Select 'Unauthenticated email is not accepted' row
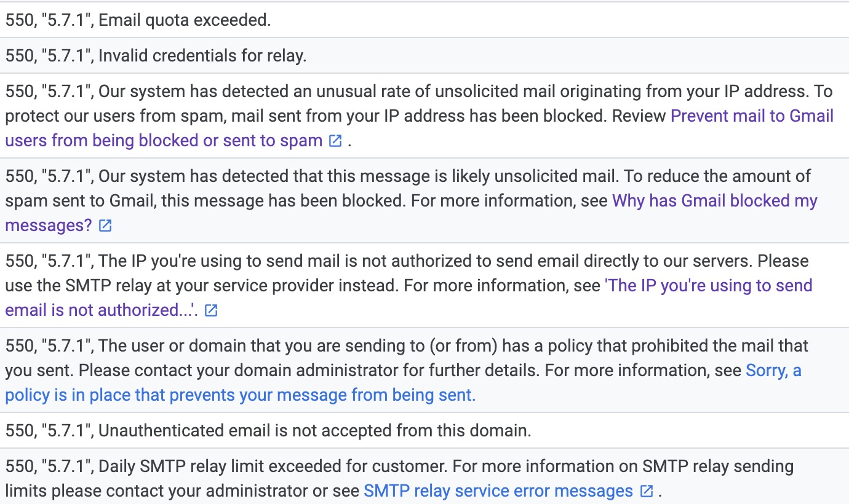 tap(424, 430)
